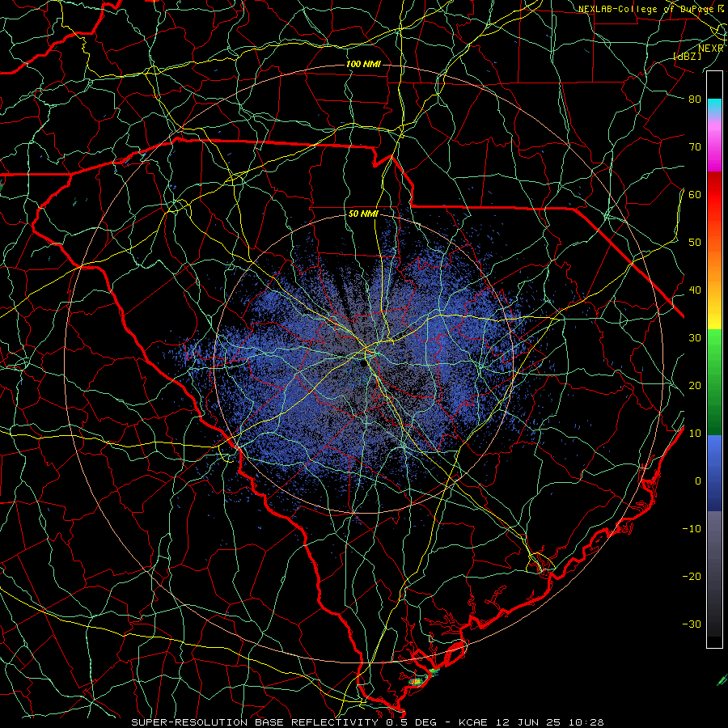Click the 10 dBZ scale value
This screenshot has height=728, width=728.
[x=695, y=434]
